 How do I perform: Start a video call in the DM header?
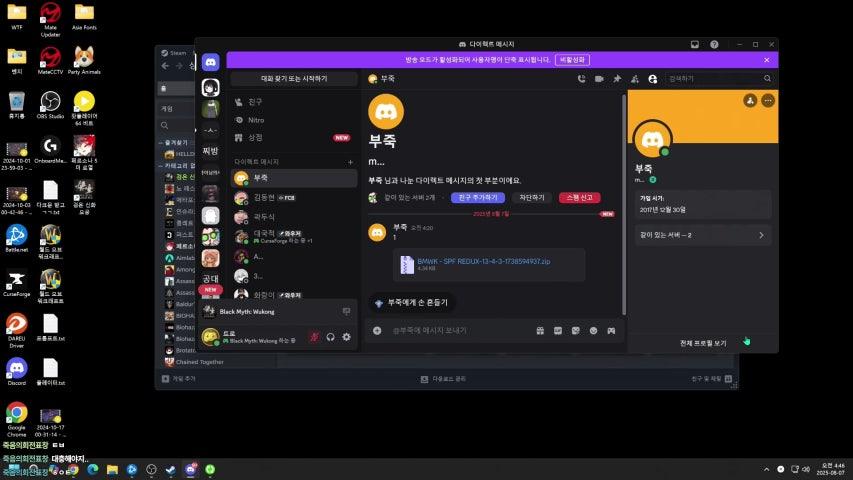coord(599,79)
